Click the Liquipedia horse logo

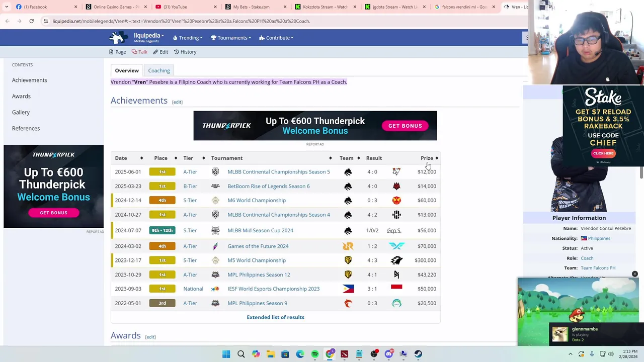point(119,38)
